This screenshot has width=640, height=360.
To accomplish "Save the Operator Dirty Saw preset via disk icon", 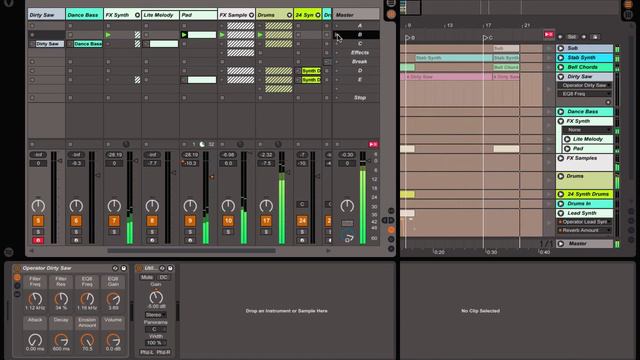I will [123, 268].
